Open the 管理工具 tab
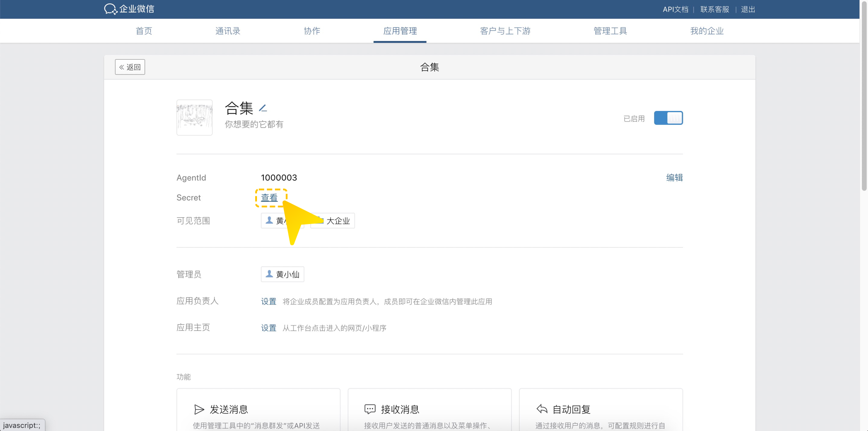The image size is (868, 431). [x=610, y=31]
